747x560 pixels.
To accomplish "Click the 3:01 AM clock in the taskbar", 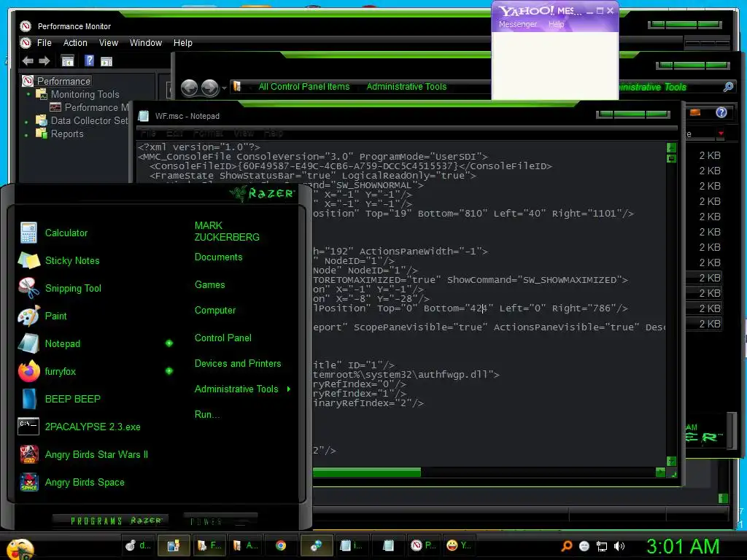I will tap(683, 546).
